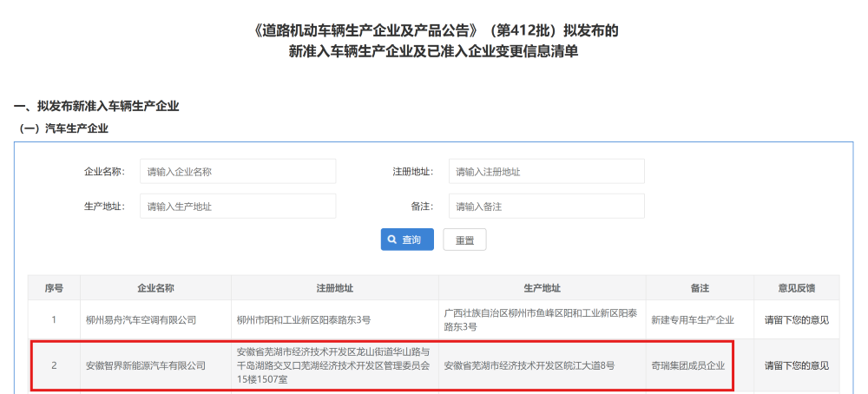Click the 重置 reset button
The height and width of the screenshot is (394, 868).
(x=464, y=240)
